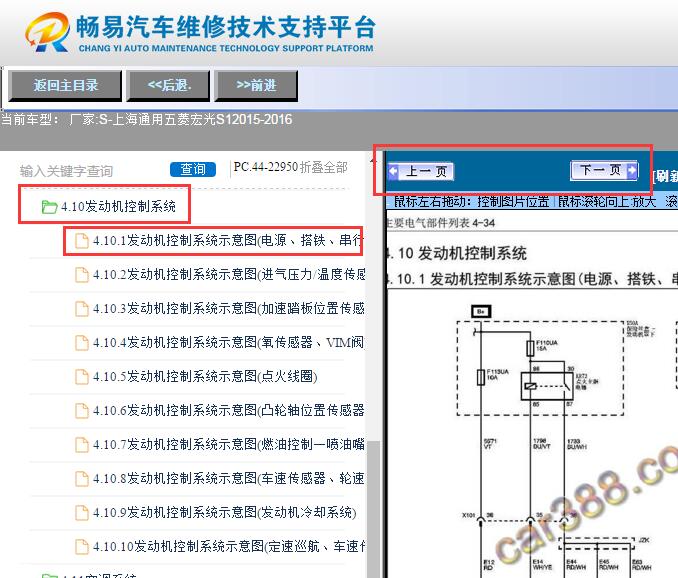The width and height of the screenshot is (678, 578).
Task: Open 4.10.6 凸轮轴位置传感器 entry
Action: point(228,410)
